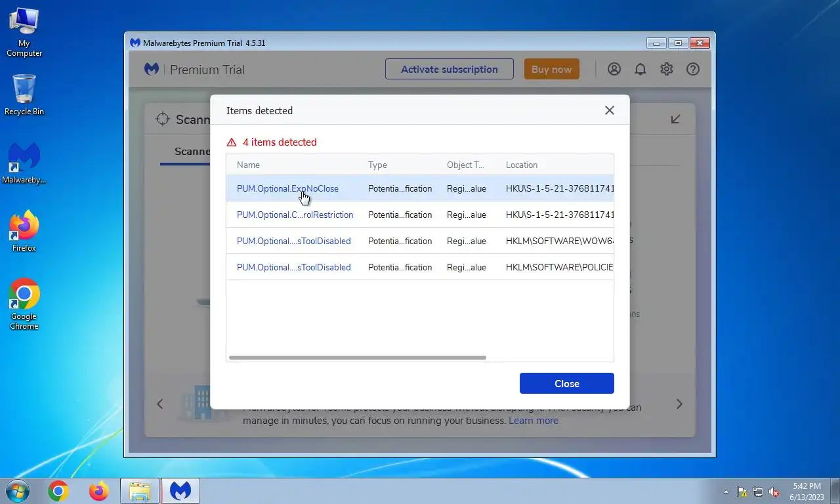Screen dimensions: 840x504
Task: Click the collapse arrow on Scanner panel
Action: coord(675,119)
